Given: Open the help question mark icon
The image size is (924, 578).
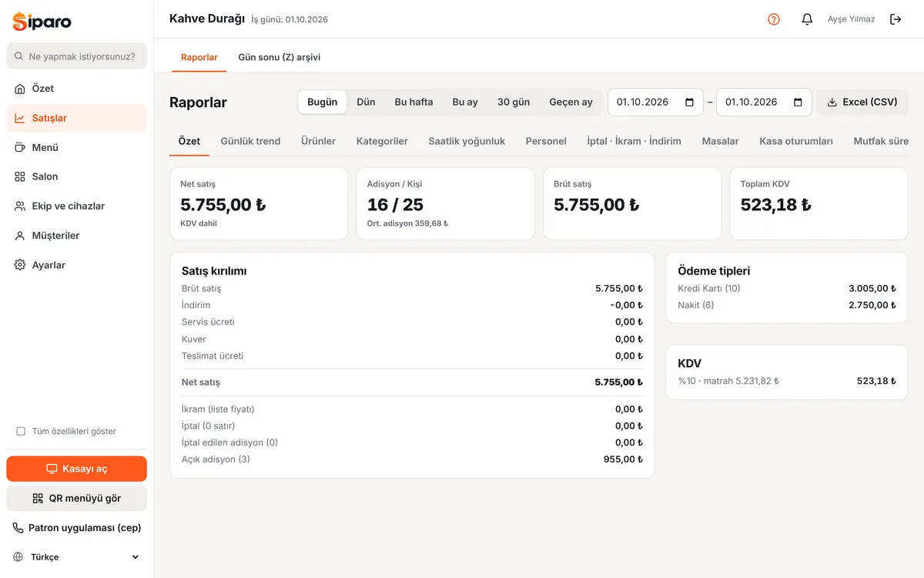Looking at the screenshot, I should coord(774,19).
